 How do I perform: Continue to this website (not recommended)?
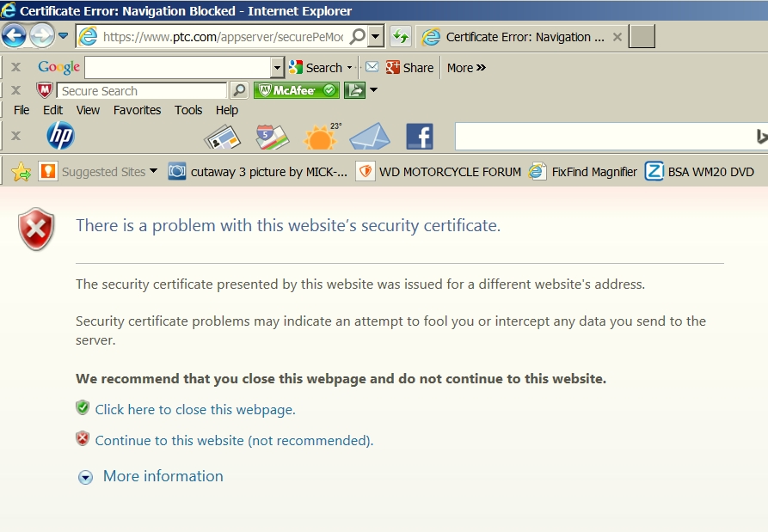point(234,441)
